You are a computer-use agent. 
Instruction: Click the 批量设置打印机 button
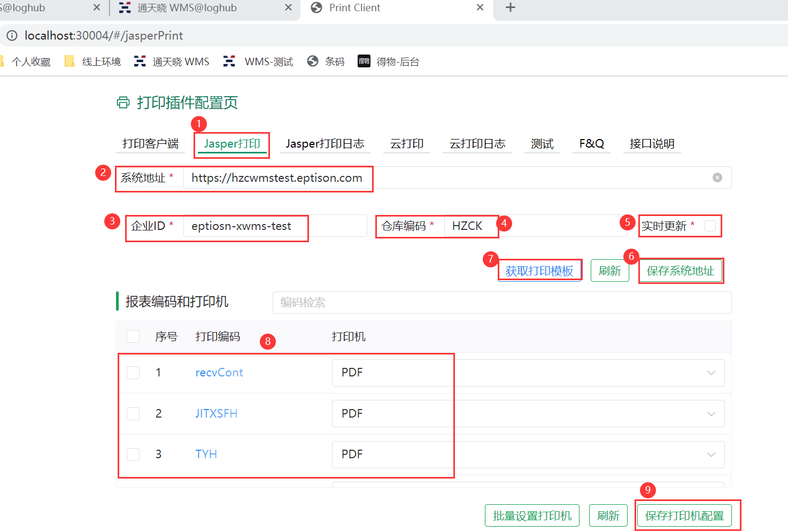coord(532,516)
